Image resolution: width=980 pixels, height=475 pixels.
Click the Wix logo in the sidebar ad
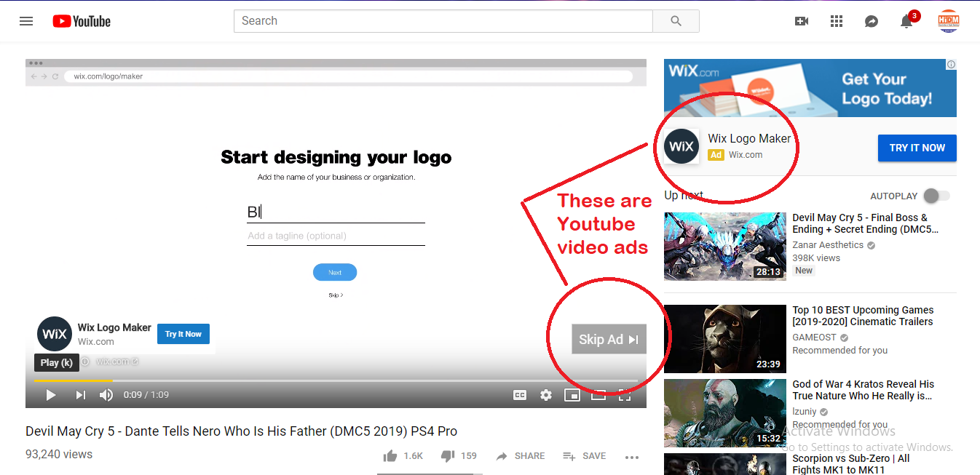click(681, 146)
